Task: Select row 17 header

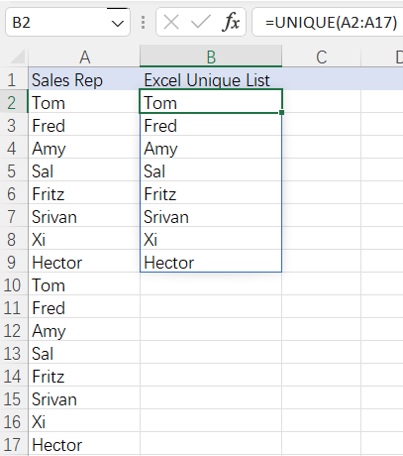Action: coord(13,445)
